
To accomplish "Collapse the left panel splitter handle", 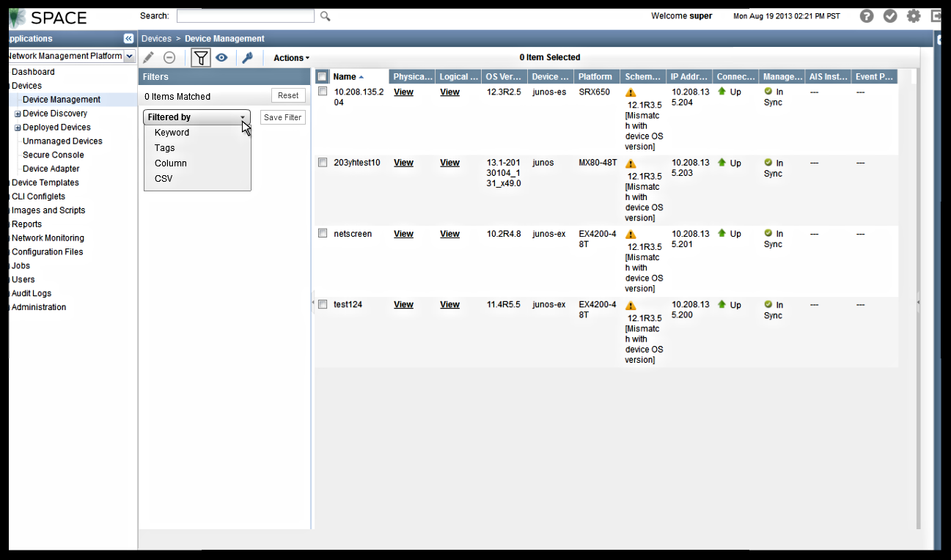I will (x=313, y=301).
